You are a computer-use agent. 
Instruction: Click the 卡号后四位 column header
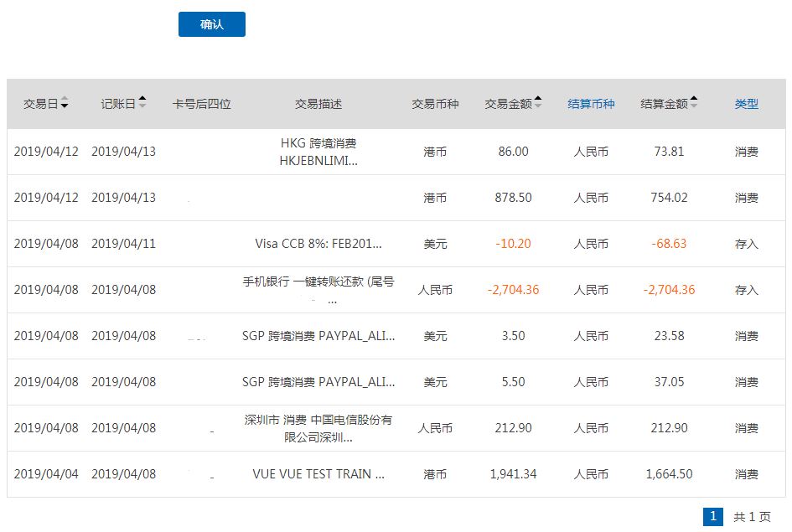click(x=201, y=104)
